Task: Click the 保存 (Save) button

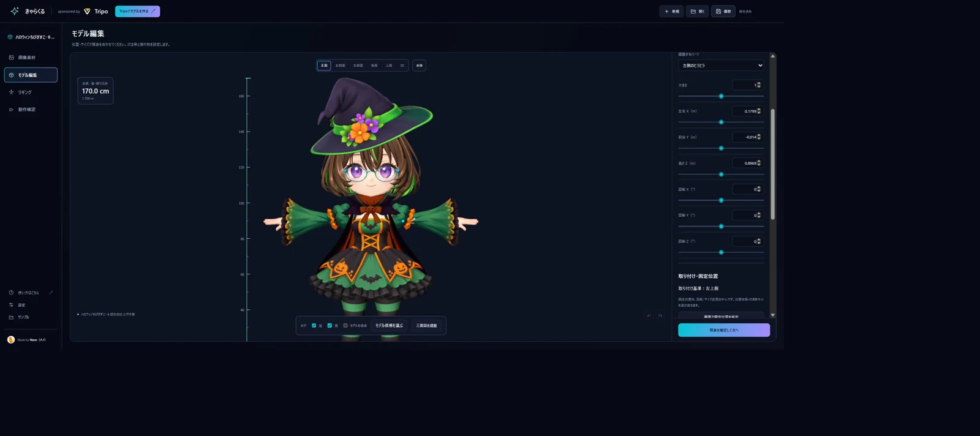Action: tap(723, 11)
